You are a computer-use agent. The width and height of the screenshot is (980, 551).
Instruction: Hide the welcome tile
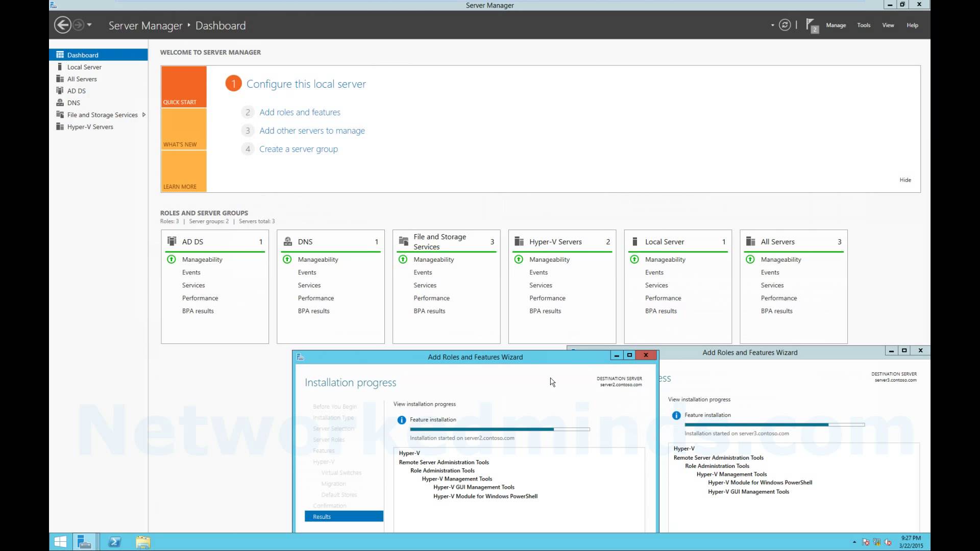(x=905, y=180)
